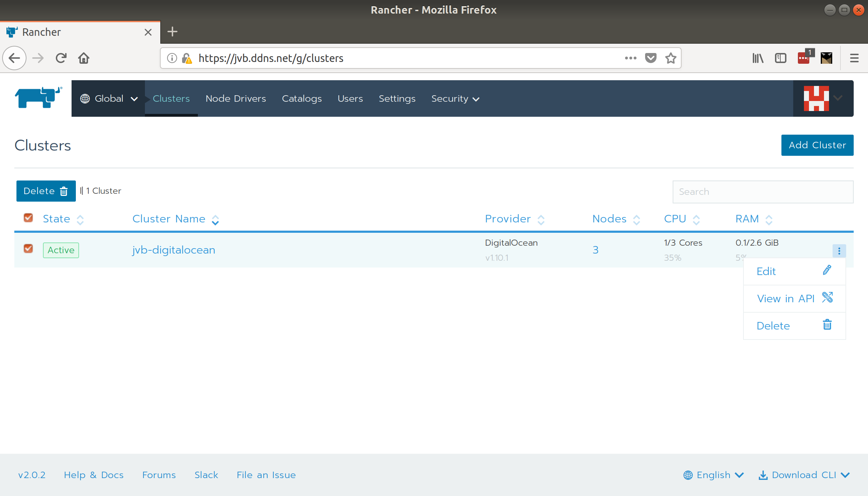Uncheck the jvb-digitalocean row checkbox
The image size is (868, 496).
pos(28,249)
